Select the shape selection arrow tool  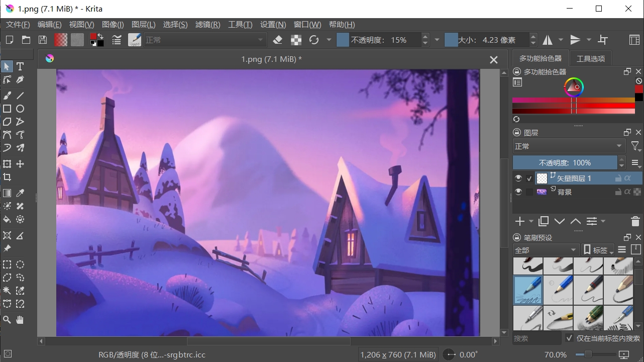tap(7, 66)
